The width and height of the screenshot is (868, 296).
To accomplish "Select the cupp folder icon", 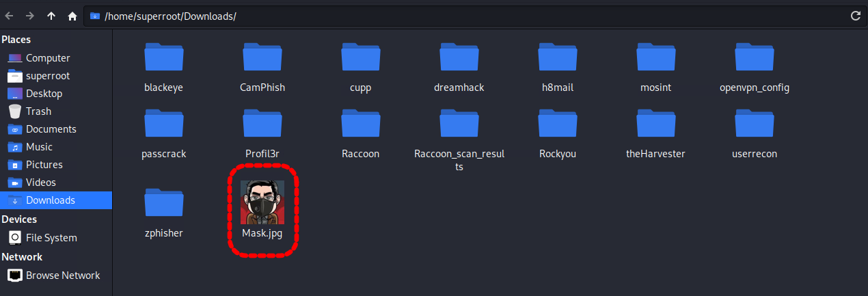I will (361, 57).
